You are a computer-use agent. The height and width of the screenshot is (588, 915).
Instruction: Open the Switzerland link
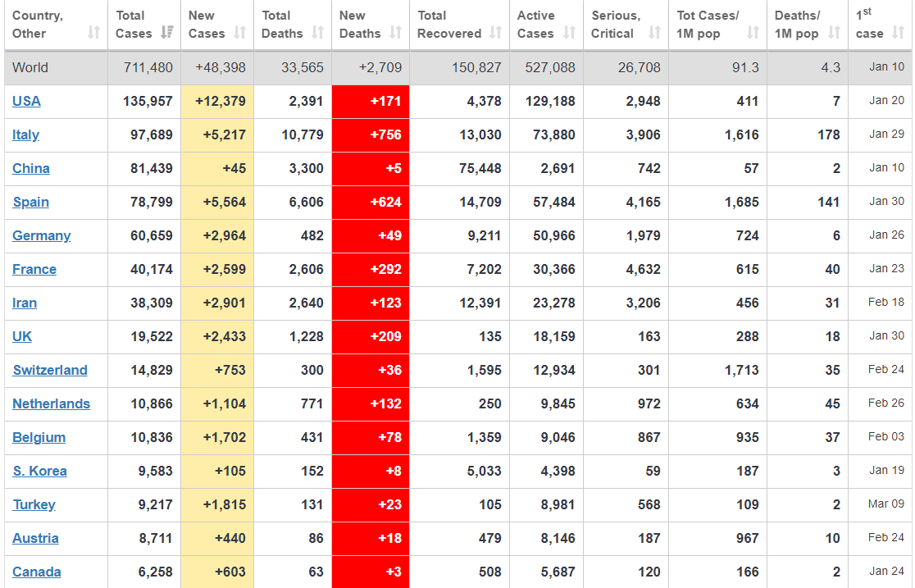coord(49,370)
